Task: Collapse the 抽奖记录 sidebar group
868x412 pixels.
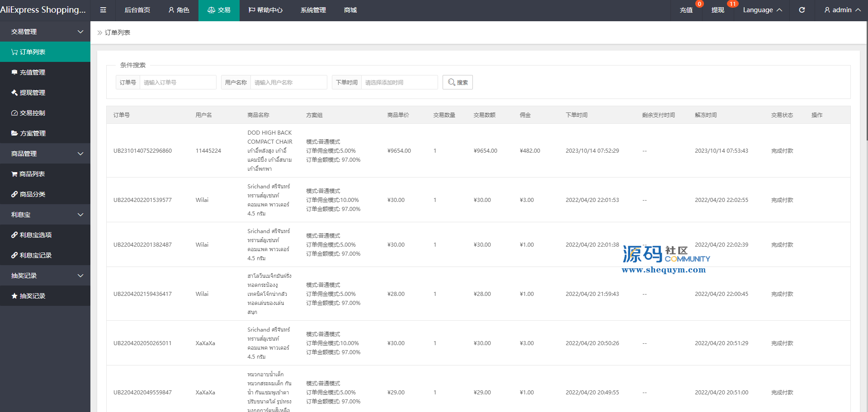Action: 45,276
